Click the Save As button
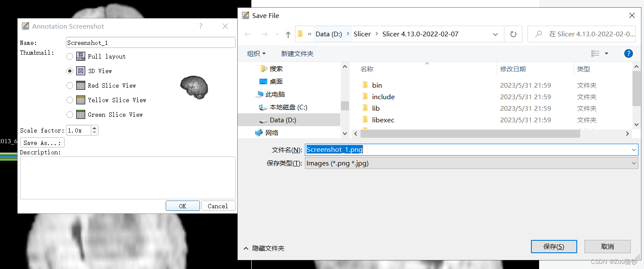Viewport: 644px width, 269px height. (x=42, y=142)
